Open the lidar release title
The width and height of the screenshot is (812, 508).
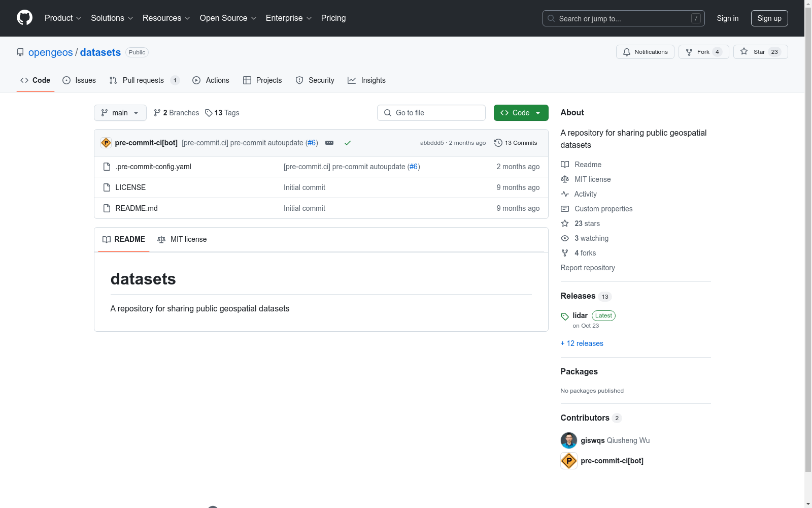(x=580, y=315)
